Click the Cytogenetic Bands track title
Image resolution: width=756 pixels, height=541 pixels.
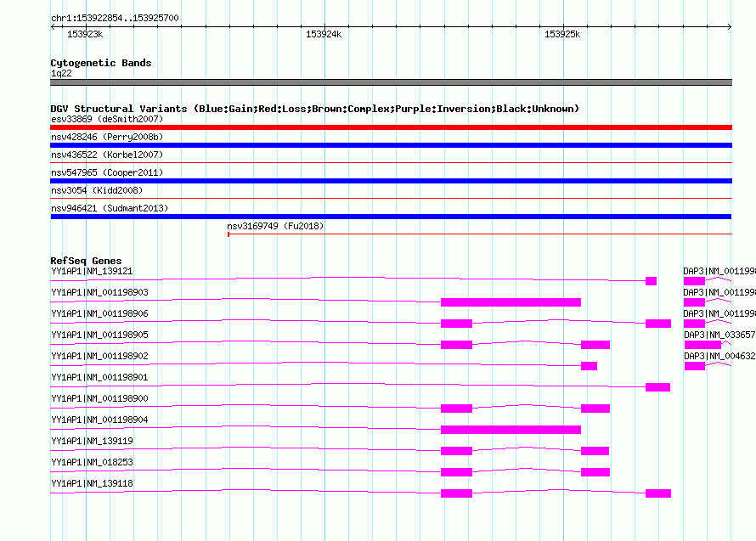click(101, 63)
